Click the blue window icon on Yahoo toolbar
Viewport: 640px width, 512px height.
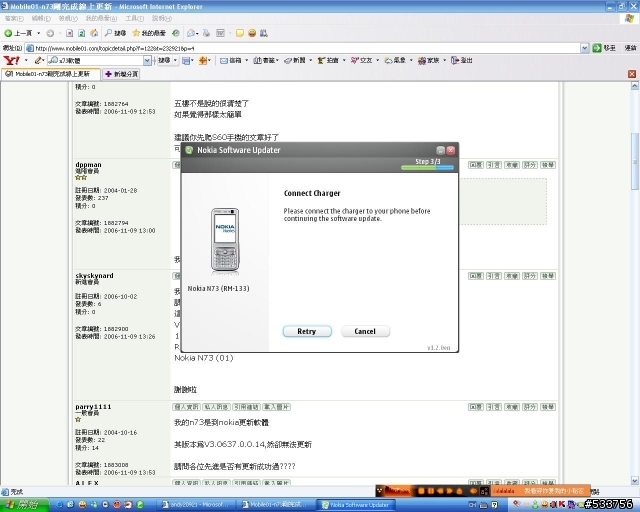186,60
